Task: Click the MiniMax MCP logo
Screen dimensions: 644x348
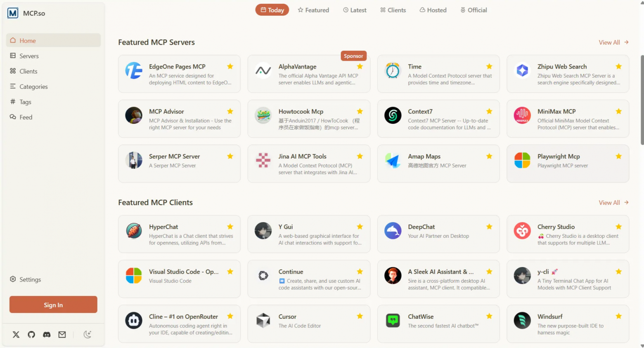Action: pyautogui.click(x=522, y=116)
